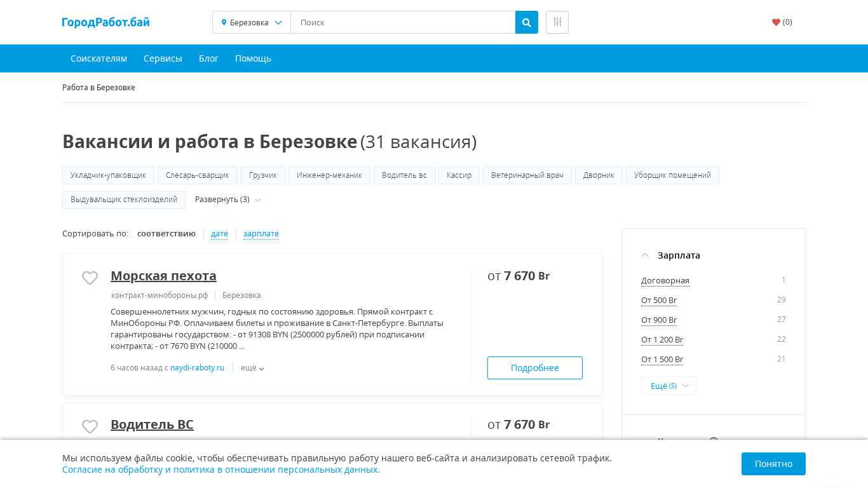Select salary filter Договорная

tap(665, 281)
